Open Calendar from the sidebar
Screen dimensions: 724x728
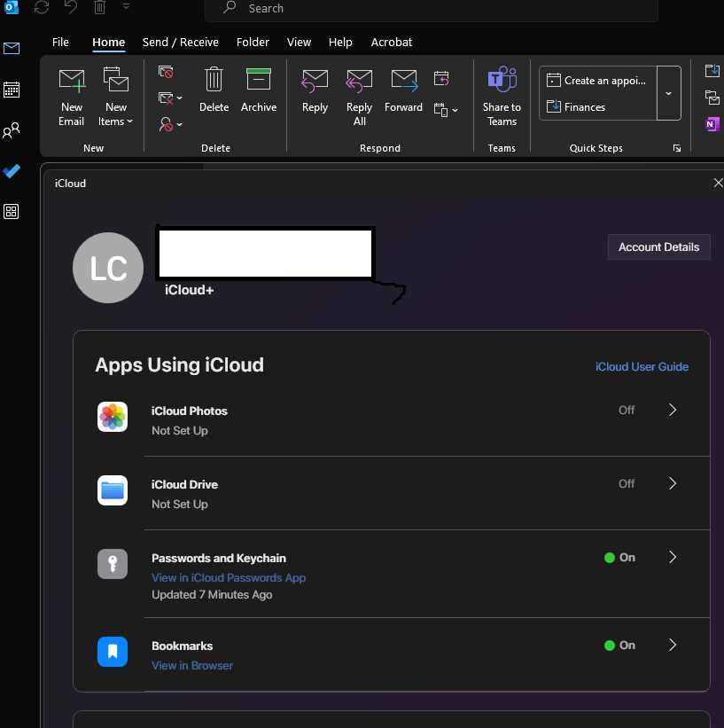pos(12,90)
